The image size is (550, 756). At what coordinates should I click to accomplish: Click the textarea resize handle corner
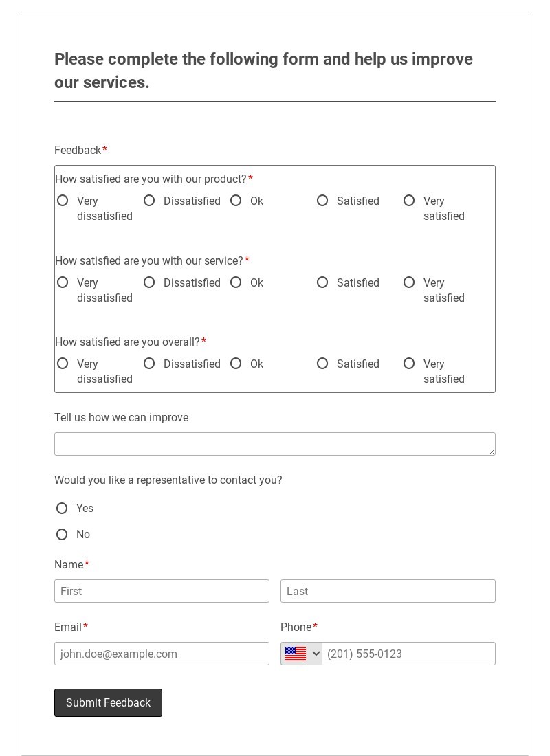point(492,452)
